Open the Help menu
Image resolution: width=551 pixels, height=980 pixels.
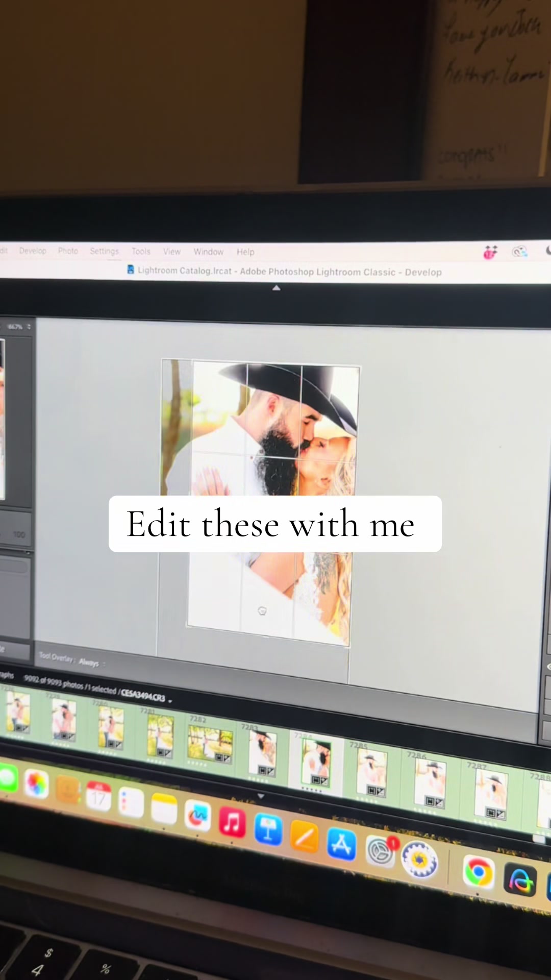[245, 252]
